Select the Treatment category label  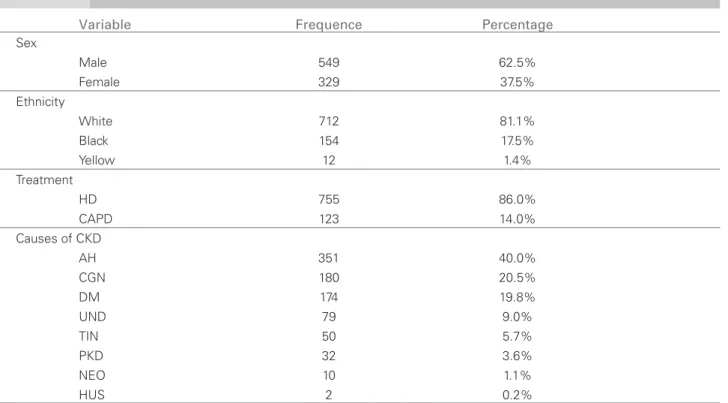click(44, 180)
